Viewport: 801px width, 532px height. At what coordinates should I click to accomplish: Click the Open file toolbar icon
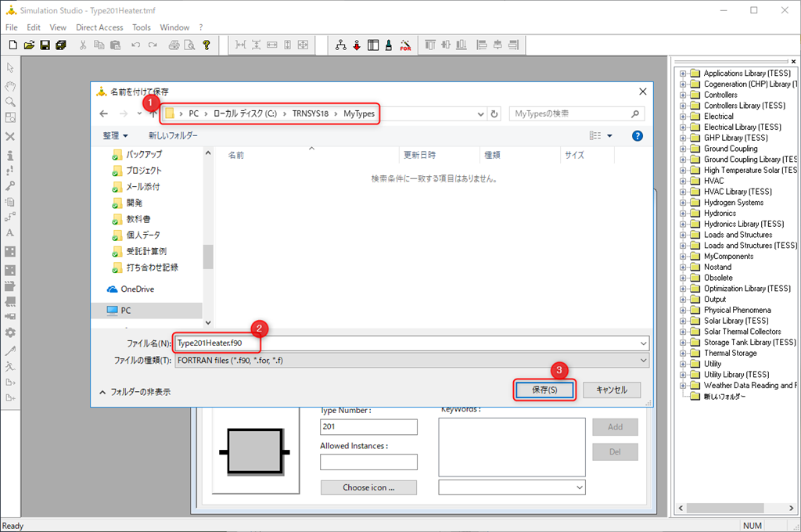tap(29, 45)
